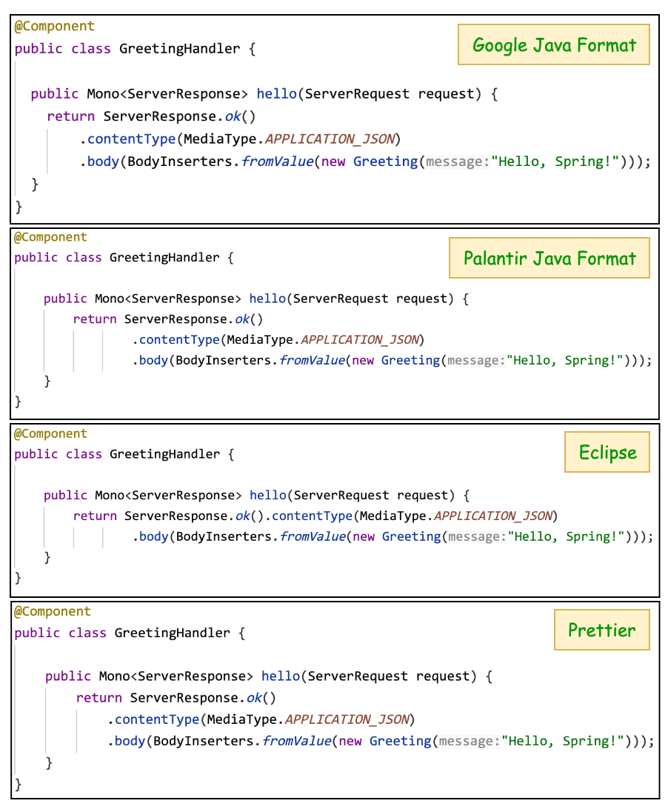Select @Component in the Google Java Format panel
Viewport: 668px width, 812px height.
(x=54, y=26)
